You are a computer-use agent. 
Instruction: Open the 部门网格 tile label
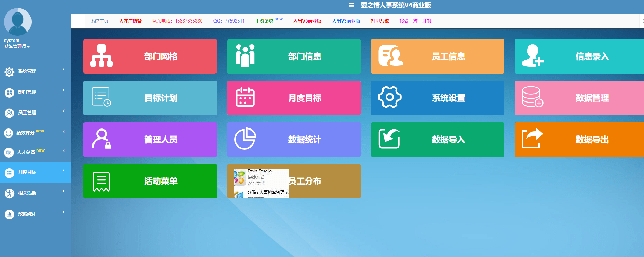coord(161,56)
